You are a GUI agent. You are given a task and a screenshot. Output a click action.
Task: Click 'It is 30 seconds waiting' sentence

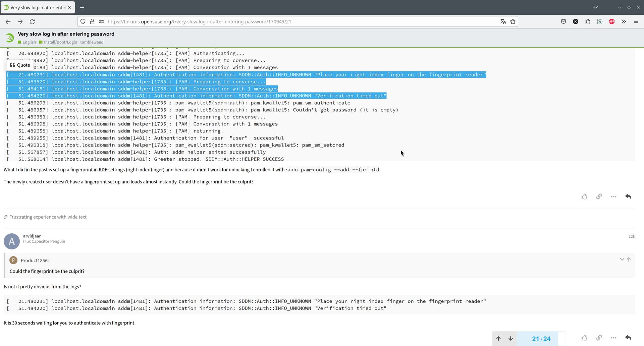coord(69,323)
